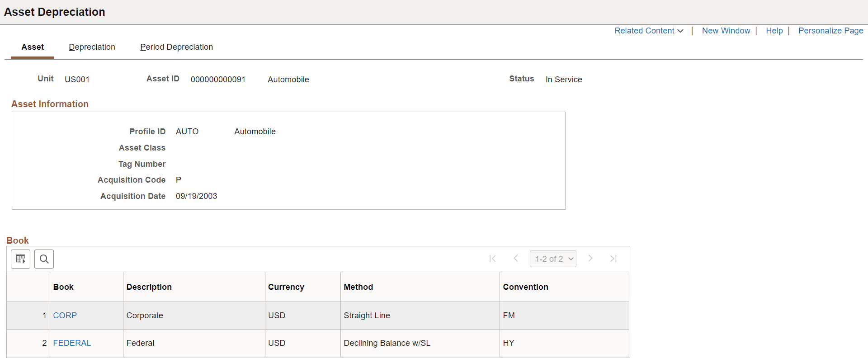Open the CORP book link
The width and height of the screenshot is (868, 363).
[65, 316]
